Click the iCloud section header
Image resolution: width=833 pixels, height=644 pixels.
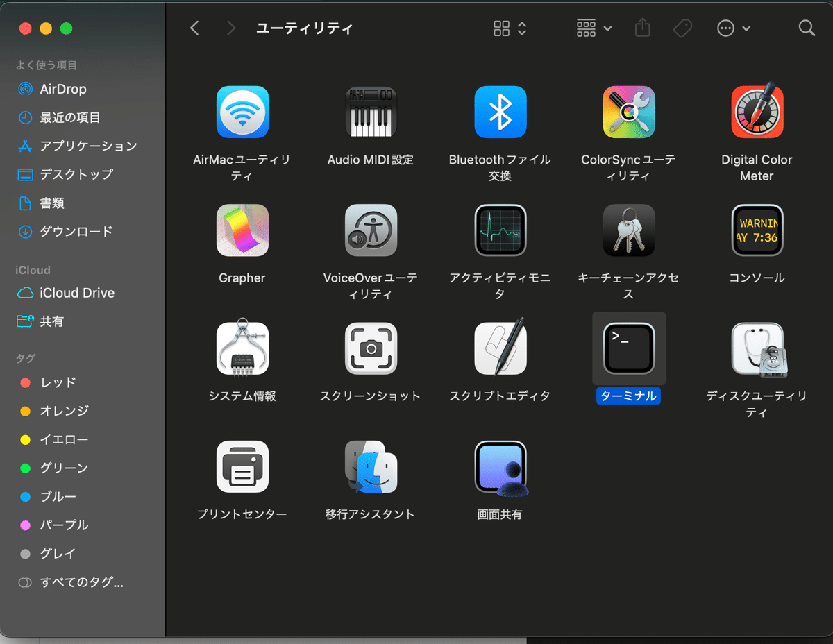[x=33, y=270]
